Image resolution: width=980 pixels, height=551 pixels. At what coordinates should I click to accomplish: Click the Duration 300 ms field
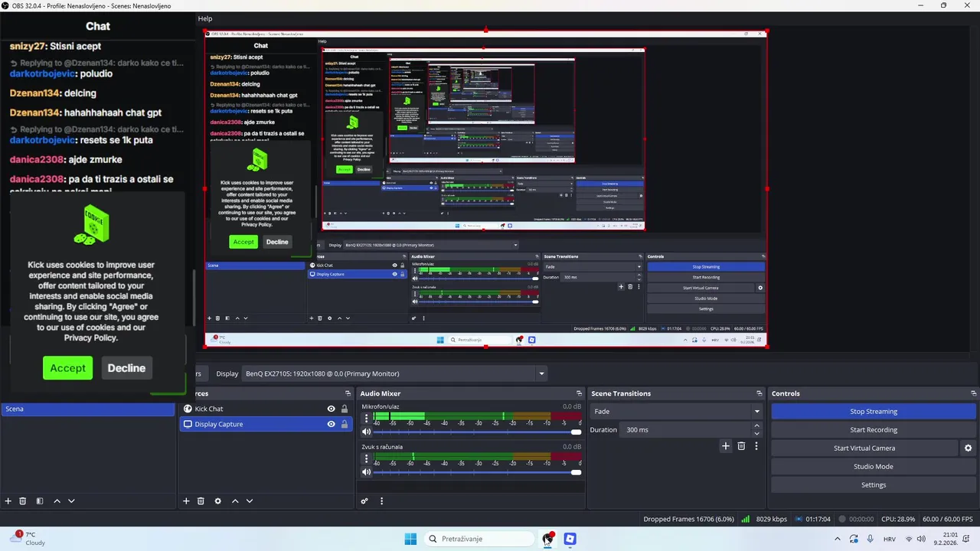[x=686, y=429]
